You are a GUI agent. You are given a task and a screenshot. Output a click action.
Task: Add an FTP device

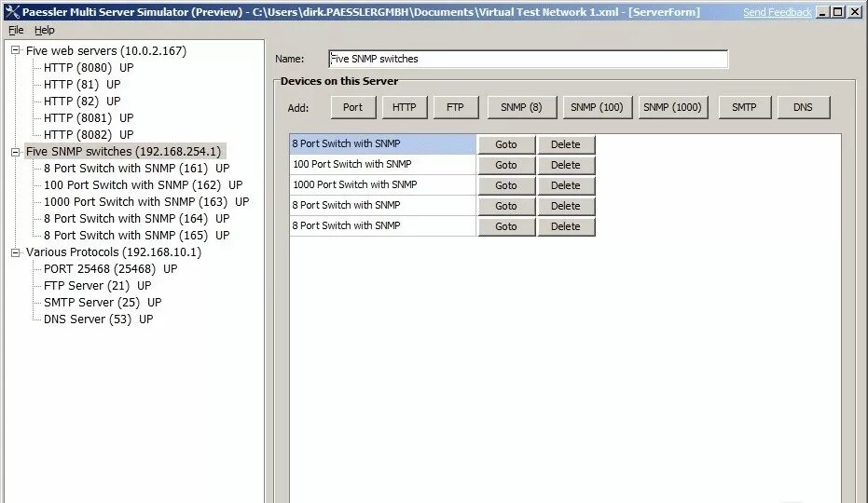[456, 107]
